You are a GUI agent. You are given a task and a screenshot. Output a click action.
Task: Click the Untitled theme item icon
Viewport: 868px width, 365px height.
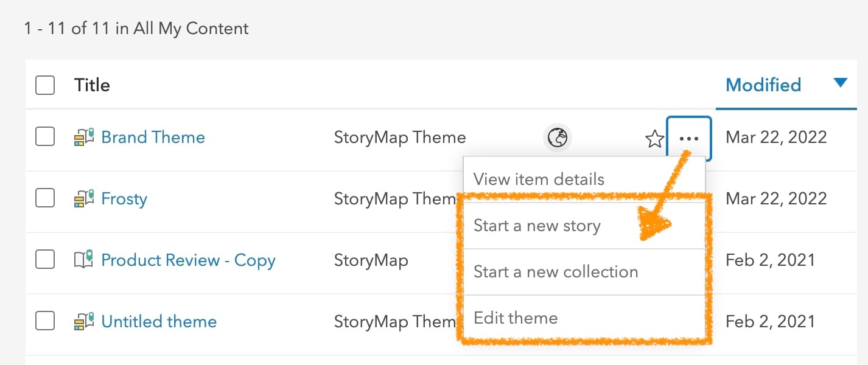83,322
